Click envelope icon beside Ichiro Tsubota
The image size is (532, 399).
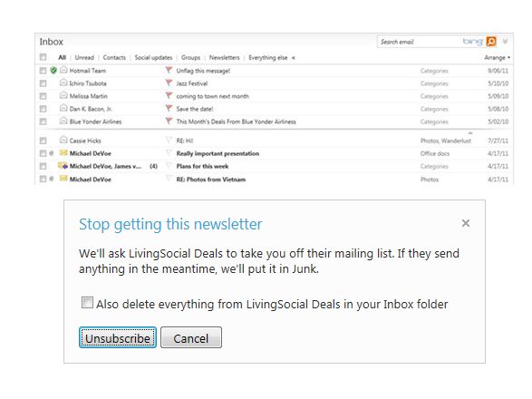(x=63, y=83)
